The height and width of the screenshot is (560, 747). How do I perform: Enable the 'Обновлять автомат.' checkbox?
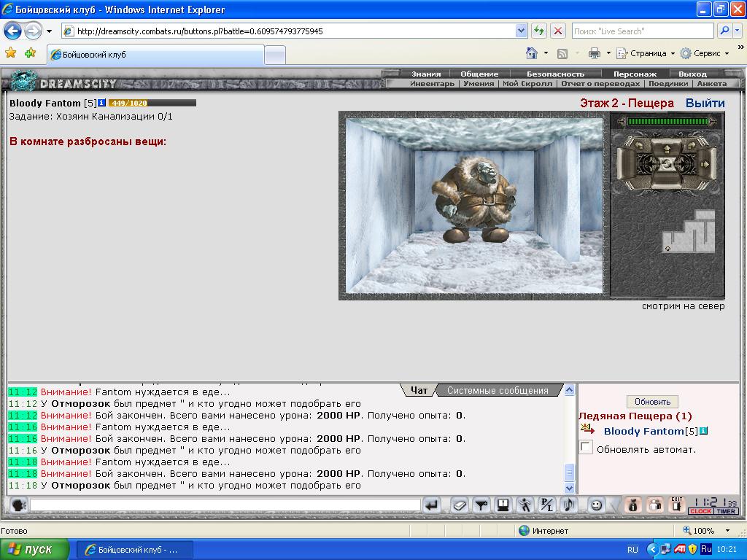[586, 447]
